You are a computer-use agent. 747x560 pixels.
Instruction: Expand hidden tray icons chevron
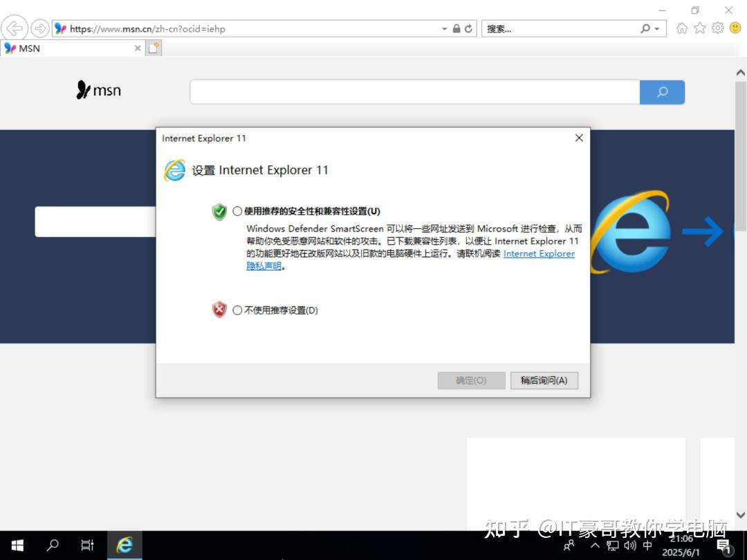(x=595, y=545)
